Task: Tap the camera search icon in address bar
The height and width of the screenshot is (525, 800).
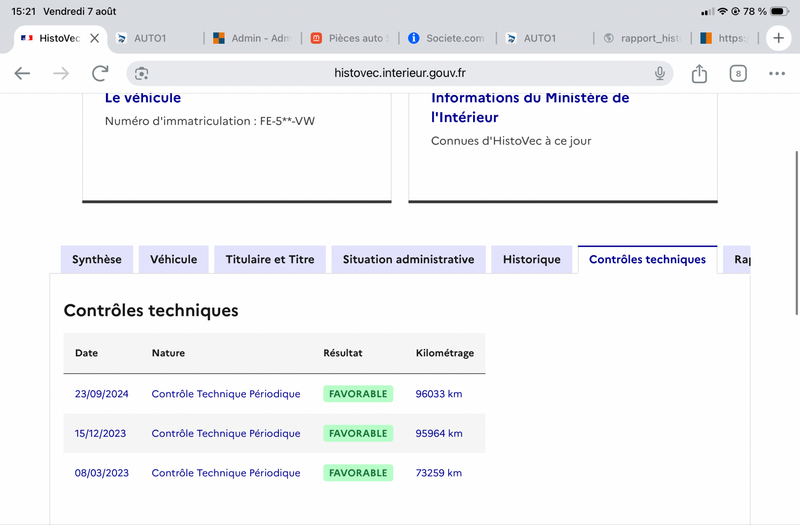Action: pos(141,73)
